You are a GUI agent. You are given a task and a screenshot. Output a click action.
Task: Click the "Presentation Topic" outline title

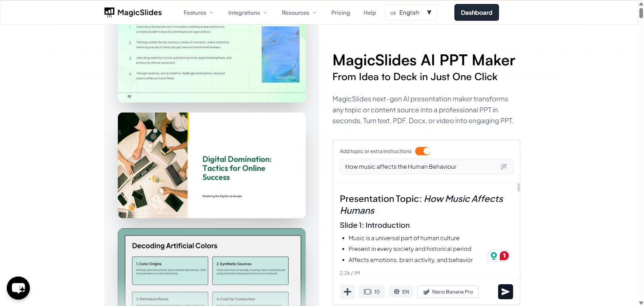pos(421,205)
